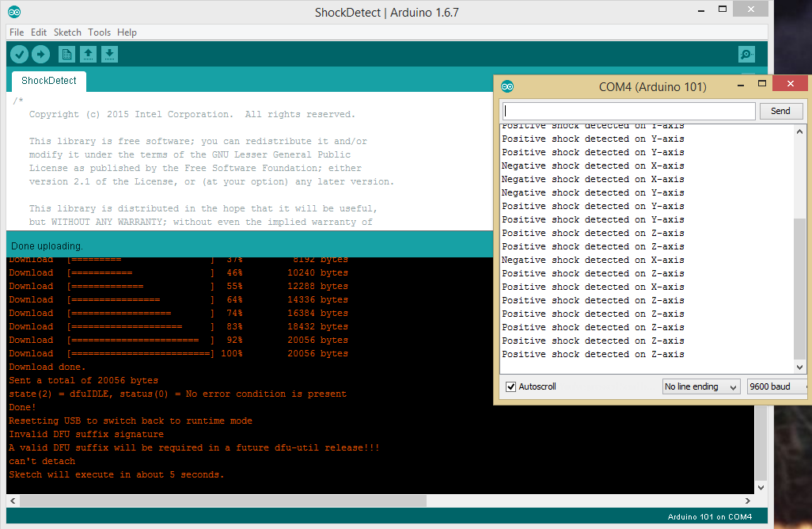This screenshot has width=812, height=529.
Task: Click the serial monitor scroll up arrow
Action: [799, 131]
